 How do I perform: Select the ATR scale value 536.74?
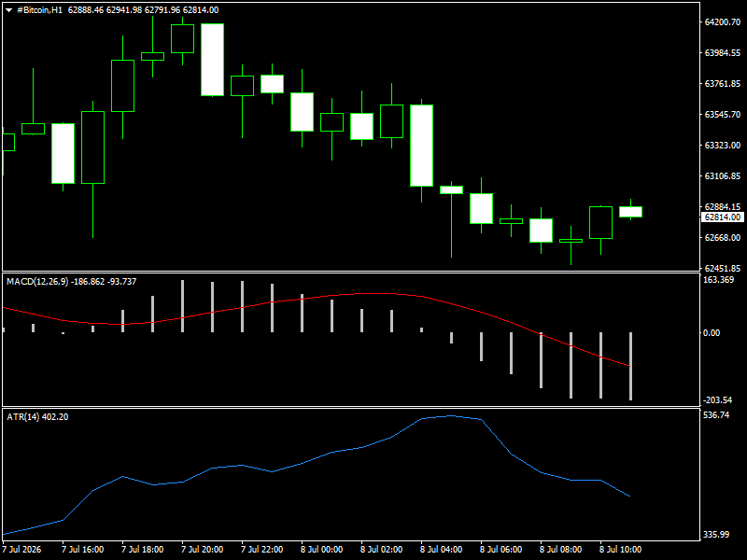(716, 415)
